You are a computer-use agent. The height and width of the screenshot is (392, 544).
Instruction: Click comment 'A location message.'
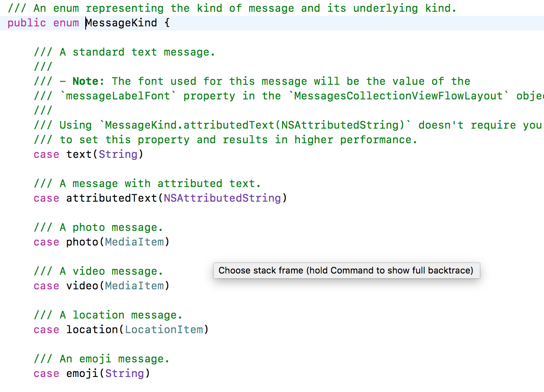(121, 315)
